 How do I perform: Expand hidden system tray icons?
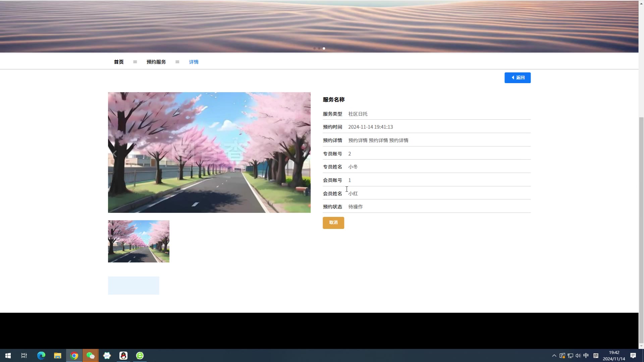(554, 356)
